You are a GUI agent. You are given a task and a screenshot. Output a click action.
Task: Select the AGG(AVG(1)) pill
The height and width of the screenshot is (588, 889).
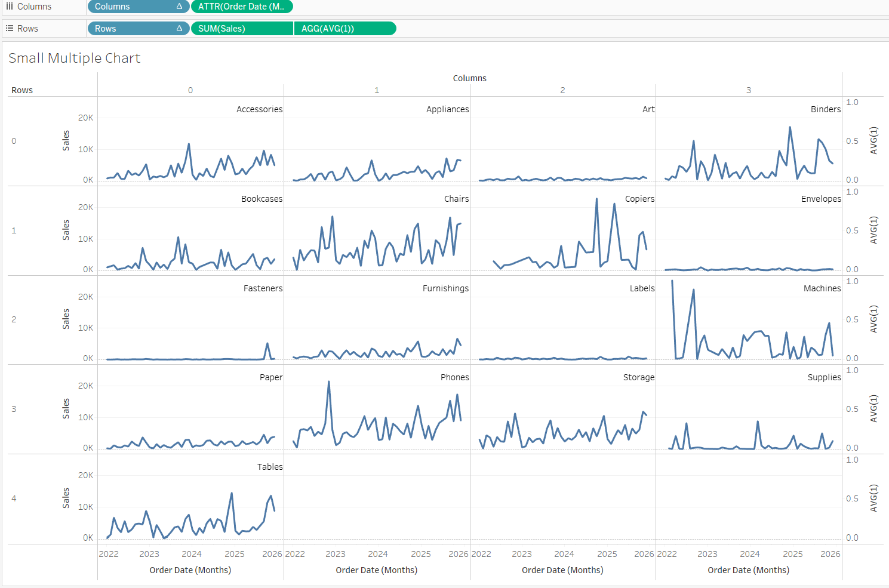pos(345,29)
